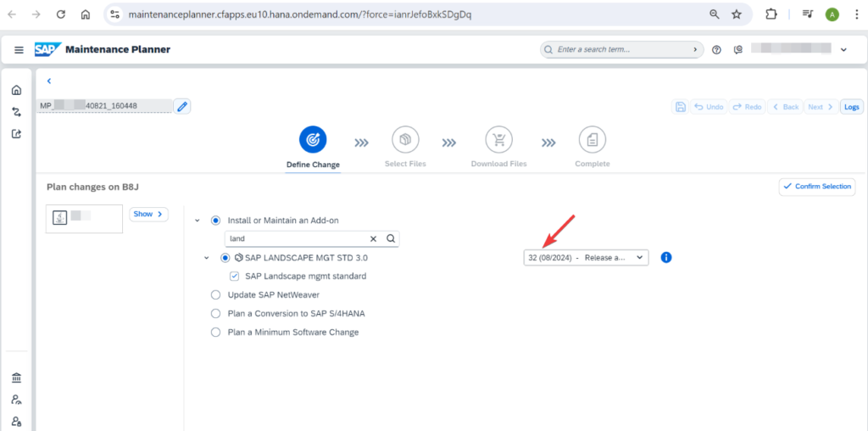Click the Java system icon for B8J
Screen dimensions: 868x431
click(x=60, y=218)
